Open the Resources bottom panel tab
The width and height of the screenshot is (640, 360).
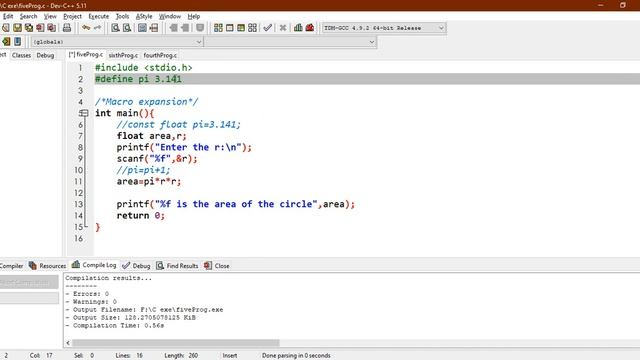47,266
